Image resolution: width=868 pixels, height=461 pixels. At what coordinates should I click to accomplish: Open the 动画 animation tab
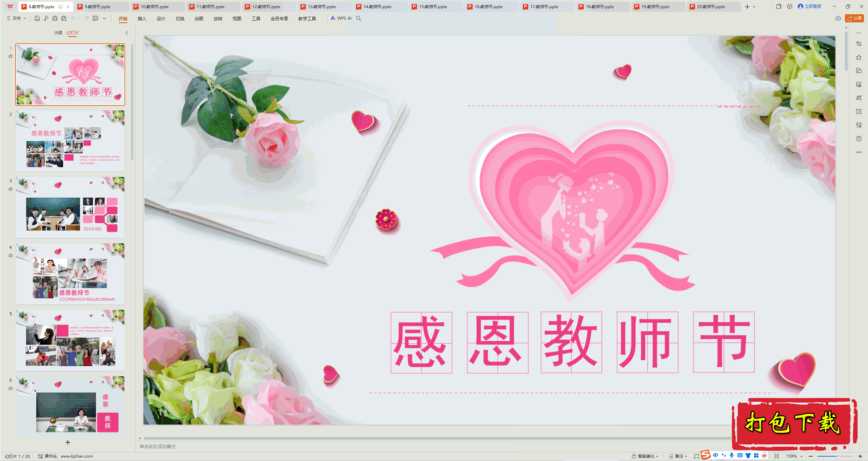tap(199, 19)
